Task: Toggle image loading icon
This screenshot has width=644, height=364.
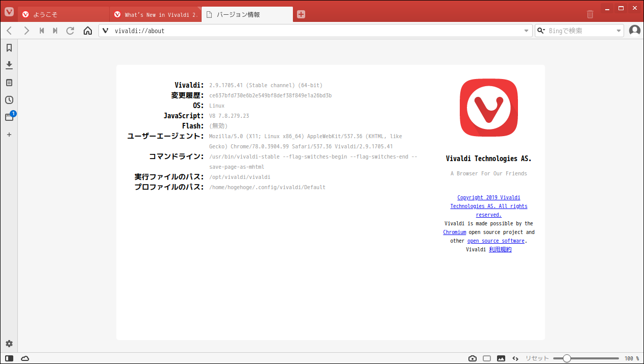Action: [x=501, y=358]
